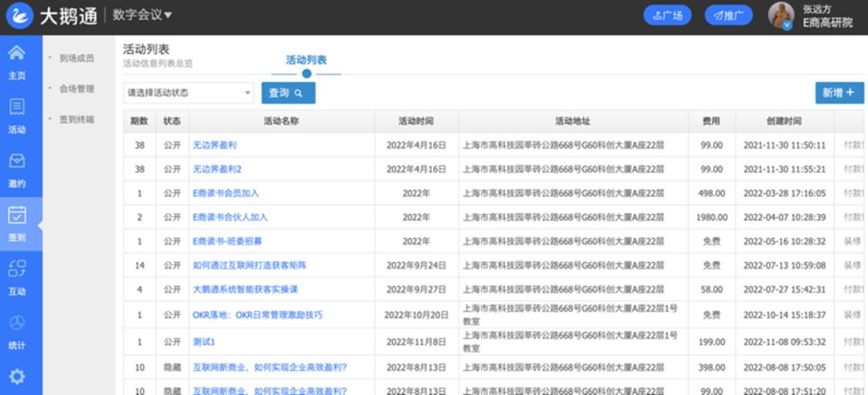Click the 新增 + button
Image resolution: width=868 pixels, height=395 pixels.
tap(839, 93)
